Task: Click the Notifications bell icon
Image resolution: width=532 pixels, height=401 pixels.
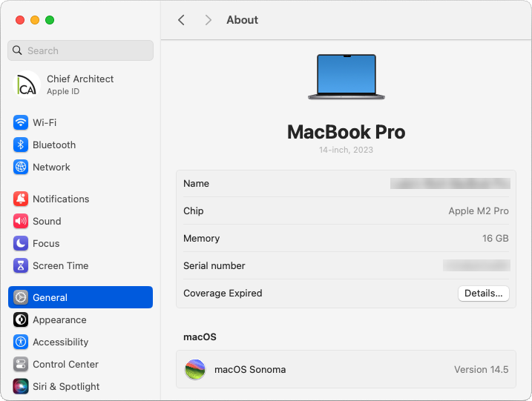Action: click(21, 199)
